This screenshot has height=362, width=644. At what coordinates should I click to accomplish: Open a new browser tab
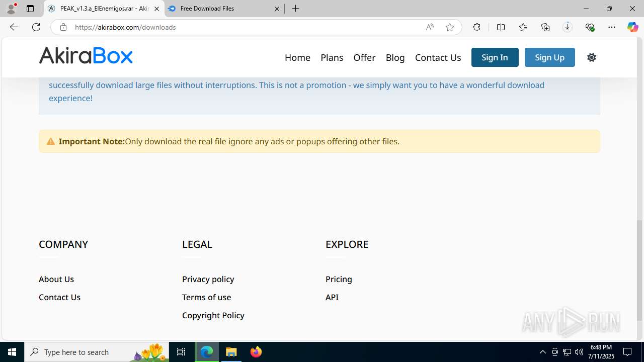click(296, 9)
